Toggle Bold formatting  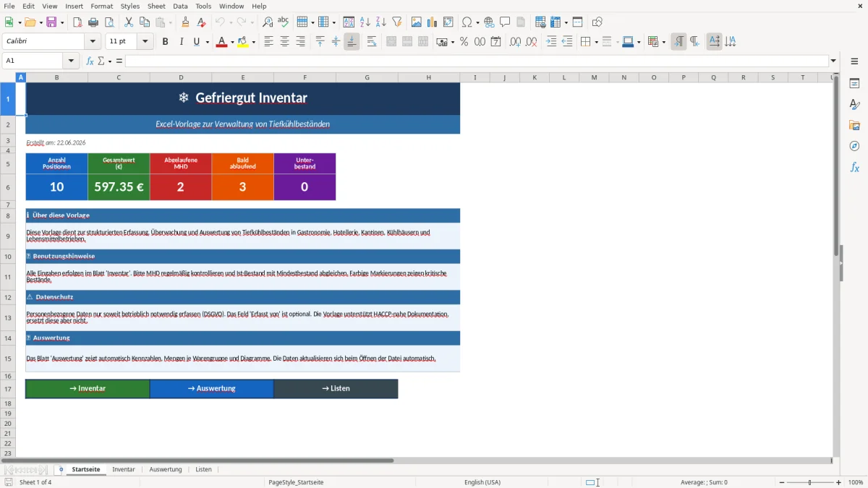coord(166,42)
